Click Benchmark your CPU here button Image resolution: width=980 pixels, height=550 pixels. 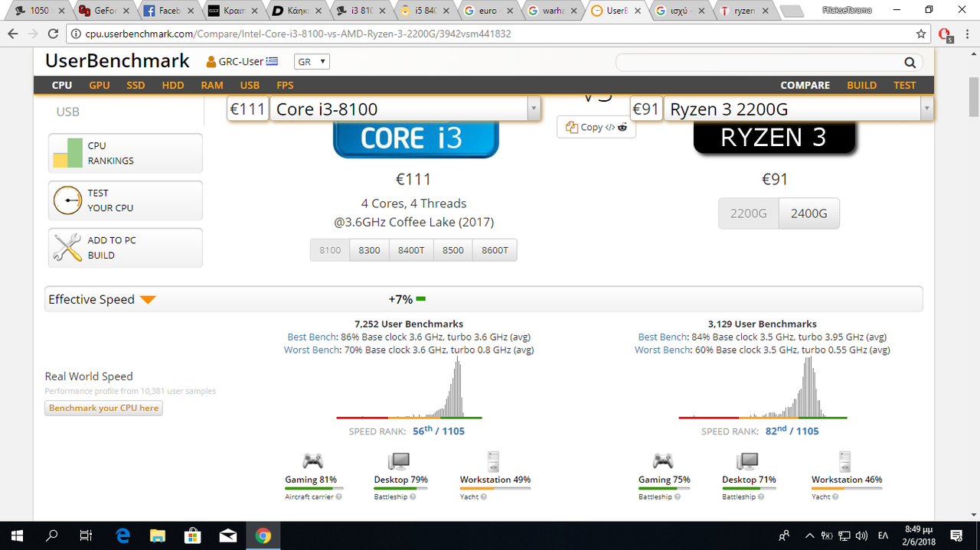pos(103,408)
